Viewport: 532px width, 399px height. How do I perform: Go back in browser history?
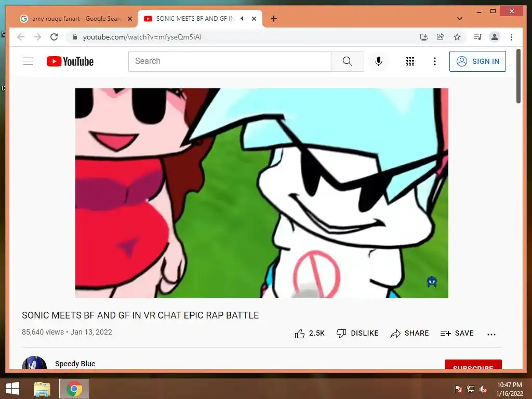click(x=21, y=37)
